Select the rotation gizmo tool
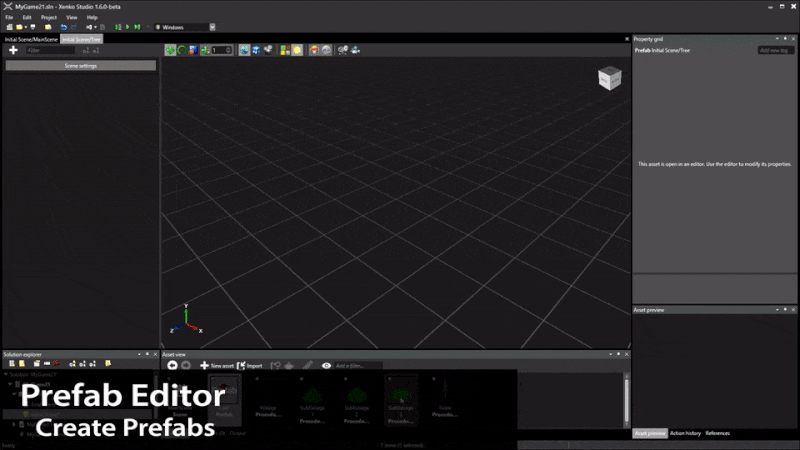The image size is (800, 450). [182, 50]
